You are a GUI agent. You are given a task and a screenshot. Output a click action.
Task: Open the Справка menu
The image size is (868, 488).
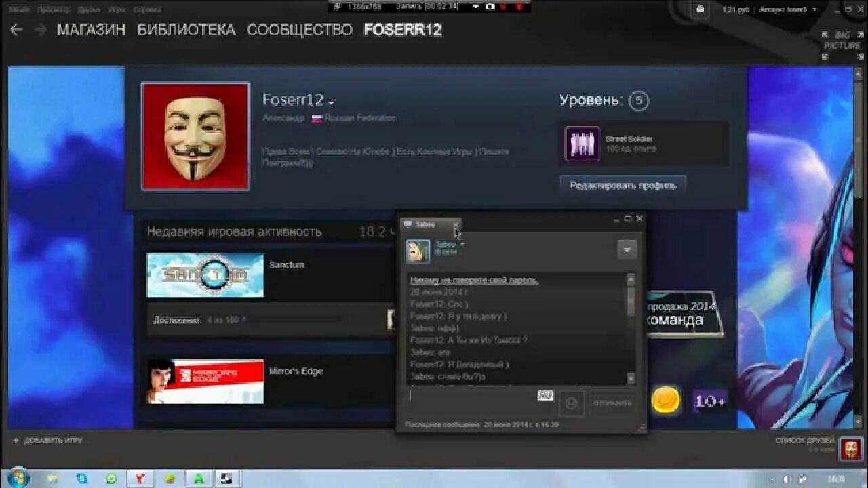[147, 9]
